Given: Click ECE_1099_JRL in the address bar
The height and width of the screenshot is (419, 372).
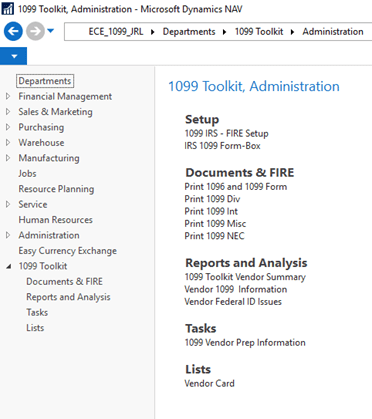Looking at the screenshot, I should (116, 32).
